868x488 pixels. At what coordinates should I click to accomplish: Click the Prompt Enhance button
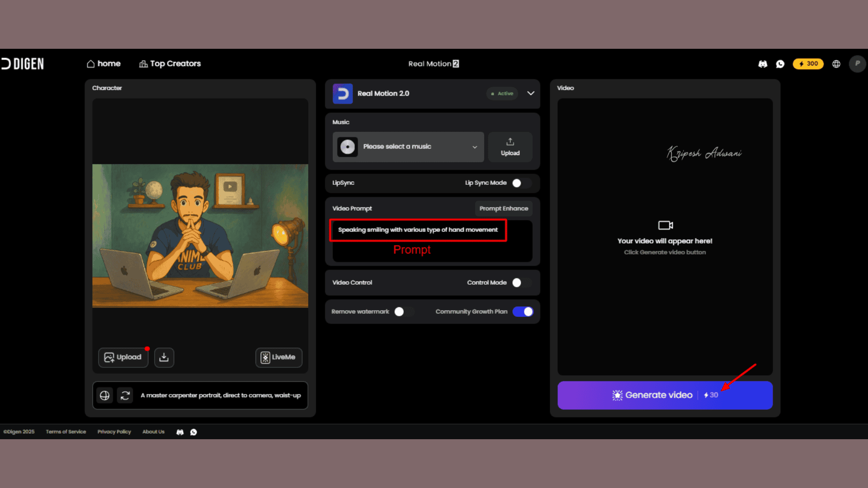[x=503, y=208]
